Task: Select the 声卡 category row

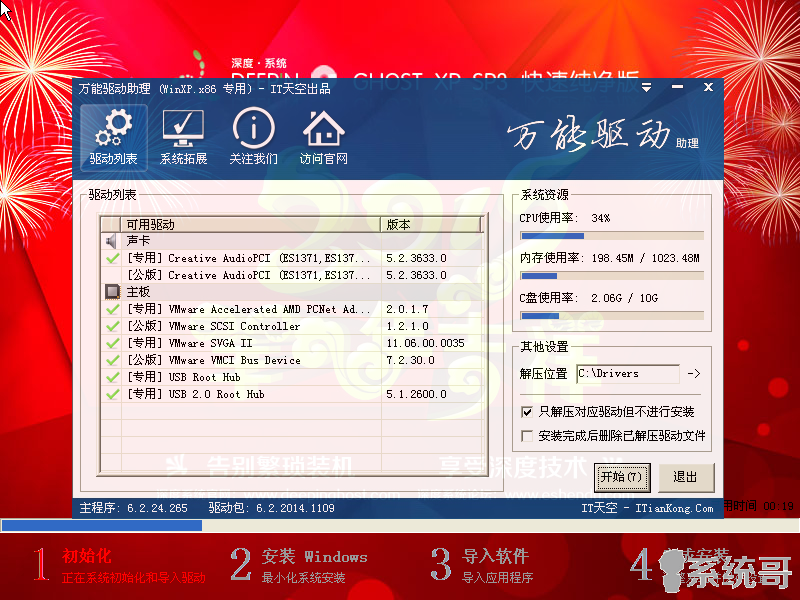Action: click(292, 241)
